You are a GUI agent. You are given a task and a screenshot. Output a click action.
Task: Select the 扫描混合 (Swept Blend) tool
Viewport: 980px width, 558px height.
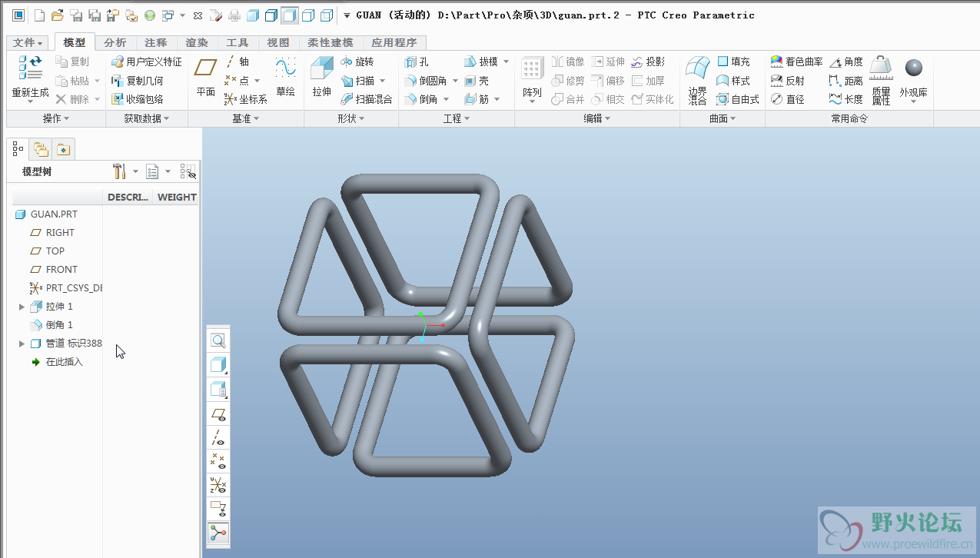click(366, 99)
